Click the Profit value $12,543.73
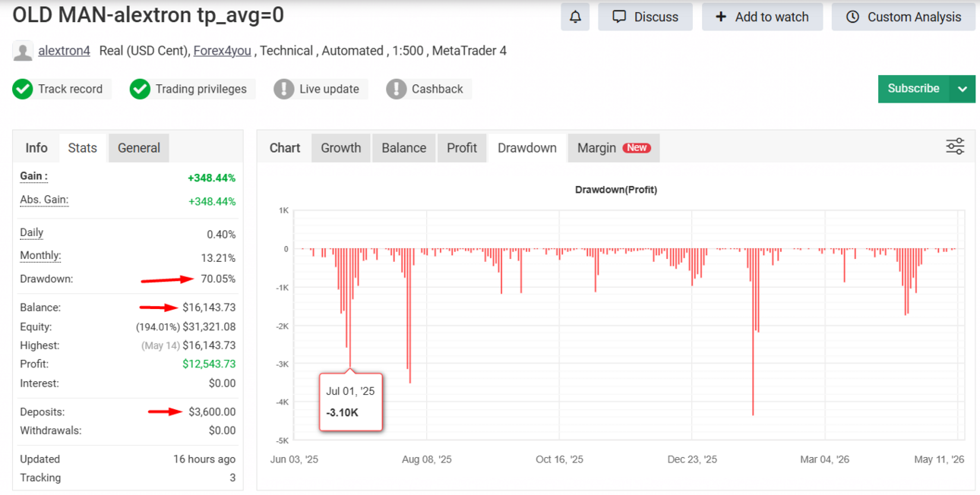Screen dimensions: 980x495 point(209,364)
